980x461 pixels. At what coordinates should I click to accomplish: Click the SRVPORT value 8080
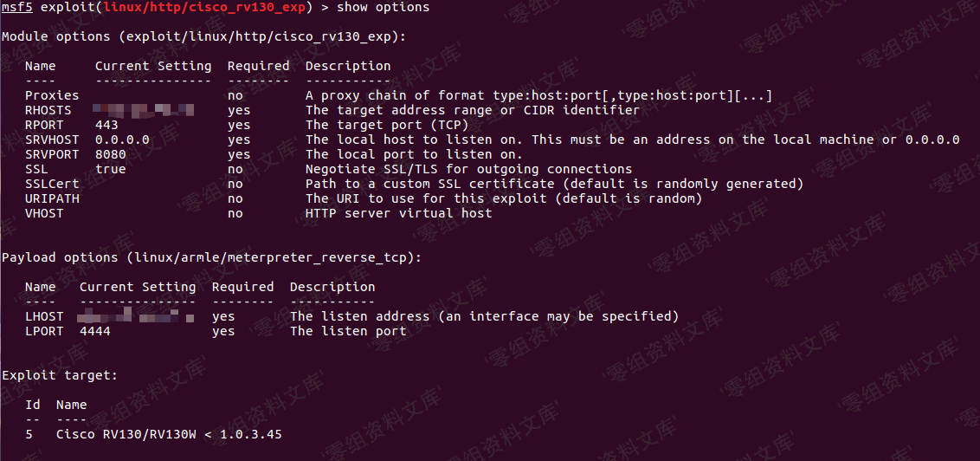click(x=111, y=154)
